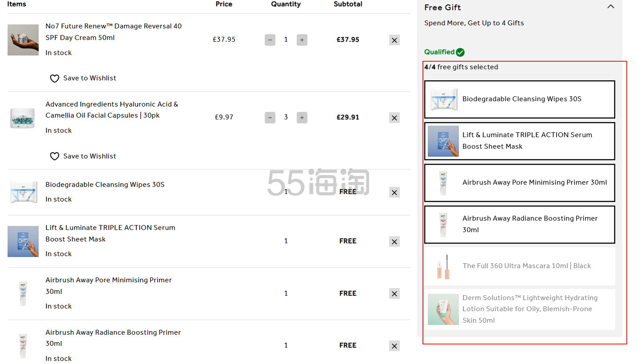Open Airbrush Away Radiance Boosting Primer basket link
637x364 pixels.
point(113,338)
